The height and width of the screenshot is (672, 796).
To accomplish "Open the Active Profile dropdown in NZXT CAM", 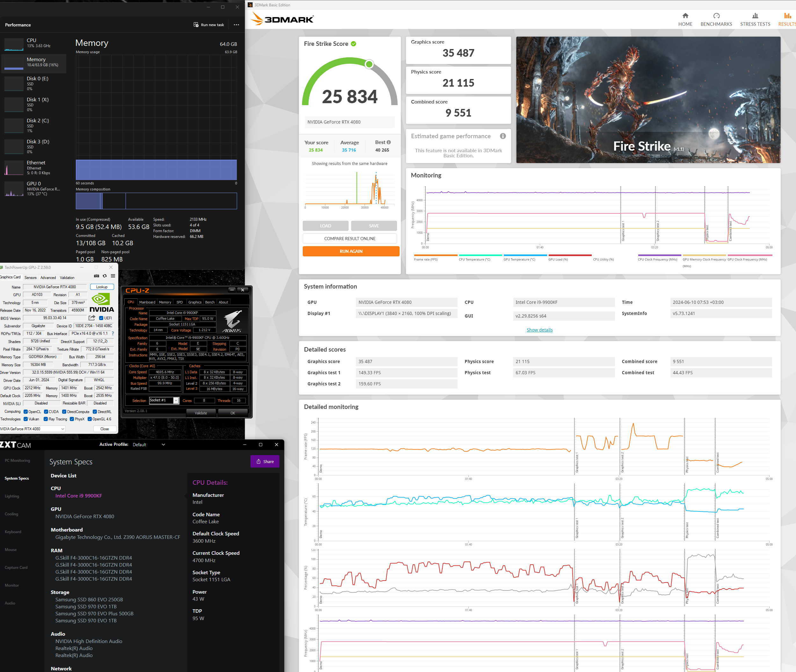I will click(x=149, y=445).
